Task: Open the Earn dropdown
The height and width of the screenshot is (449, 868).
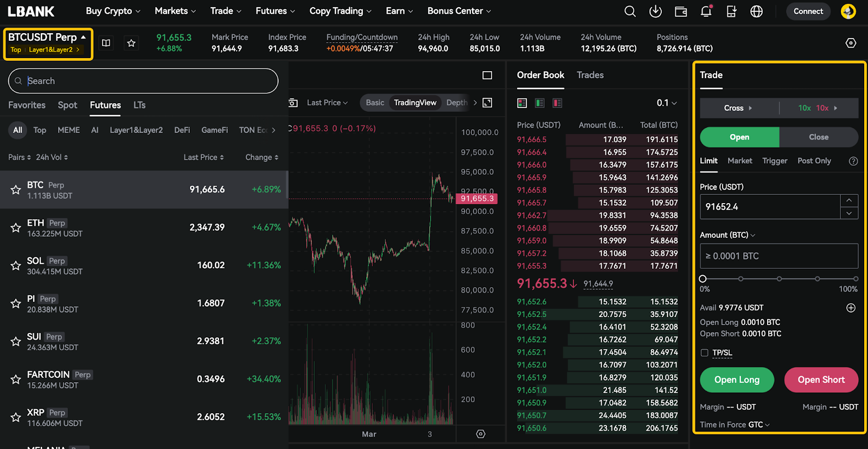Action: coord(399,11)
